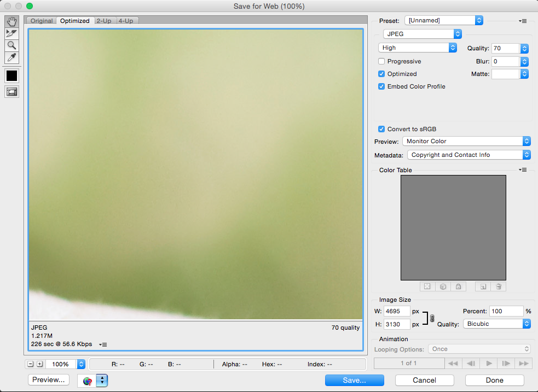Image resolution: width=538 pixels, height=392 pixels.
Task: Open the black eyedropper color swatch
Action: tap(11, 76)
